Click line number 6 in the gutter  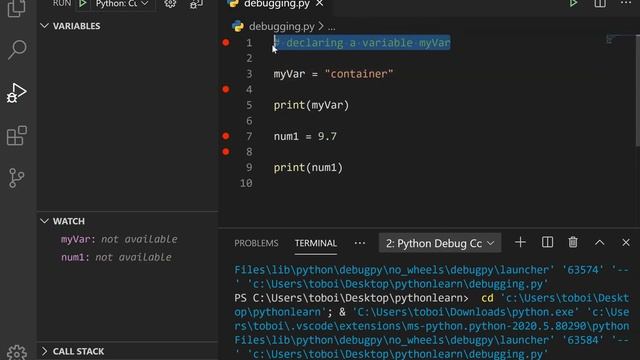coord(249,121)
